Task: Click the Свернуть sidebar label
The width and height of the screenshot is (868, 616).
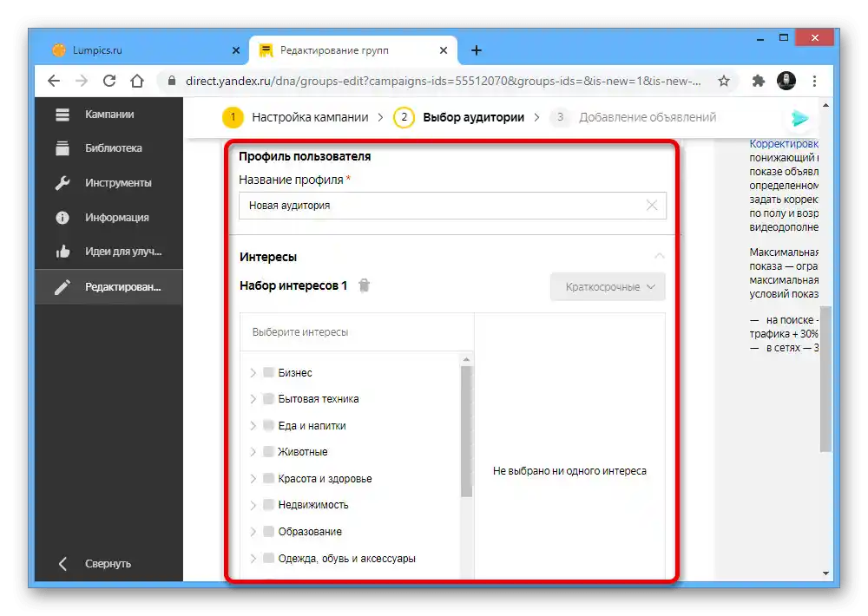Action: click(x=108, y=564)
